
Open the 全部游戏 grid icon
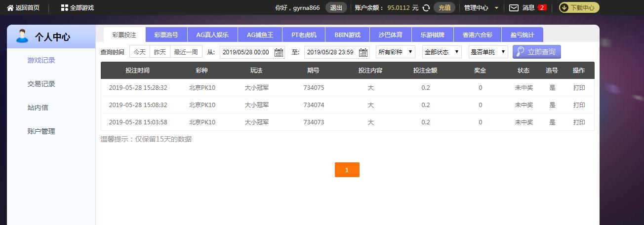pos(64,7)
